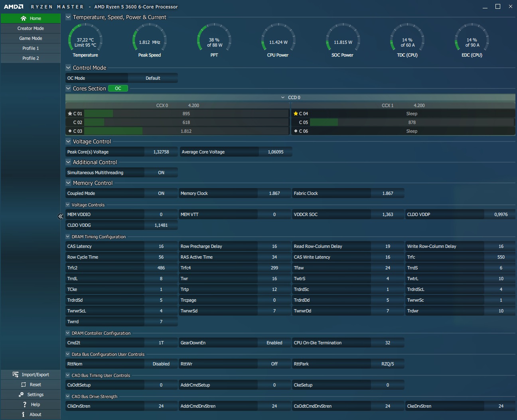Click the Trfc value 550
Image resolution: width=517 pixels, height=420 pixels.
tap(501, 257)
